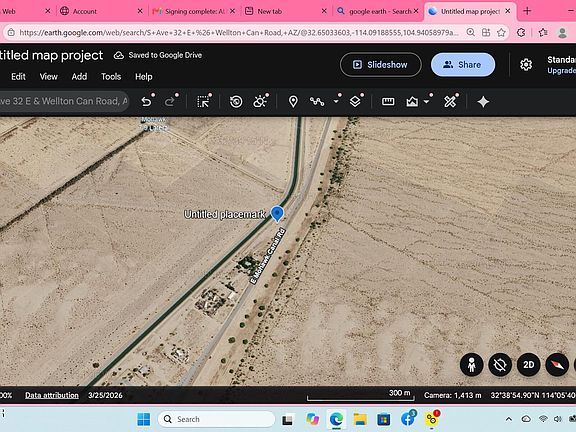Open Microsoft Edge on taskbar
The height and width of the screenshot is (432, 576).
(336, 419)
